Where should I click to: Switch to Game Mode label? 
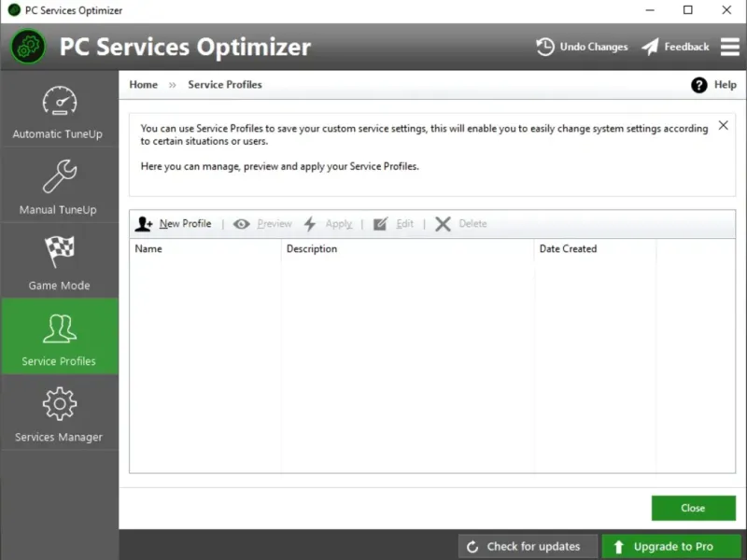[59, 286]
